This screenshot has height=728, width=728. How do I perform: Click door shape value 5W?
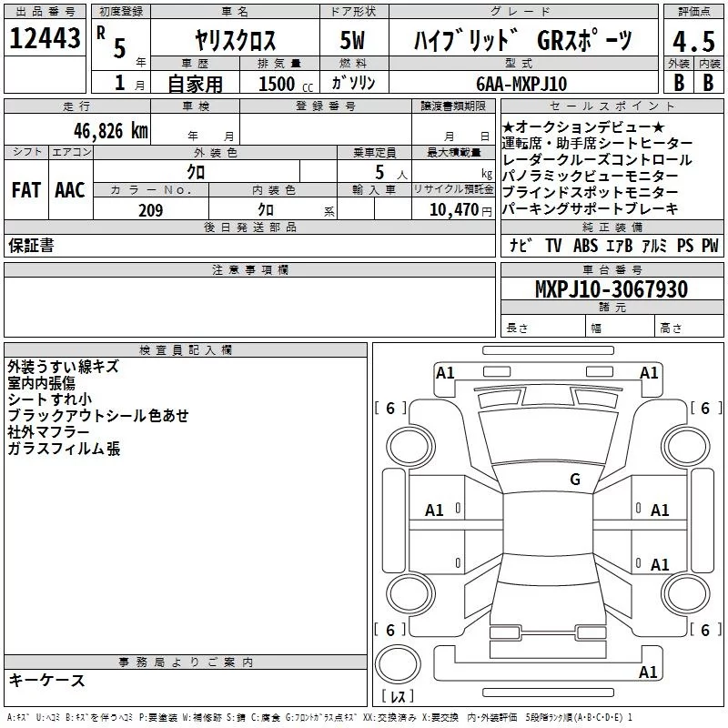[x=352, y=40]
